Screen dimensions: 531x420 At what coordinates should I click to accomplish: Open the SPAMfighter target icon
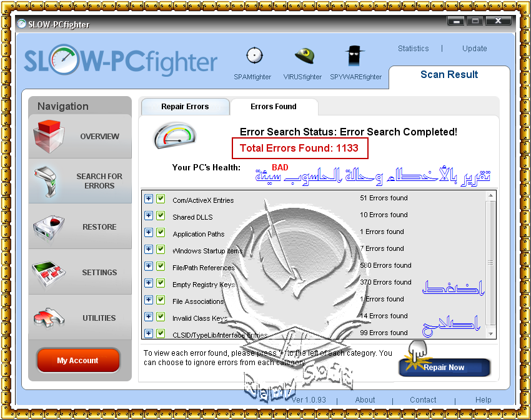254,56
